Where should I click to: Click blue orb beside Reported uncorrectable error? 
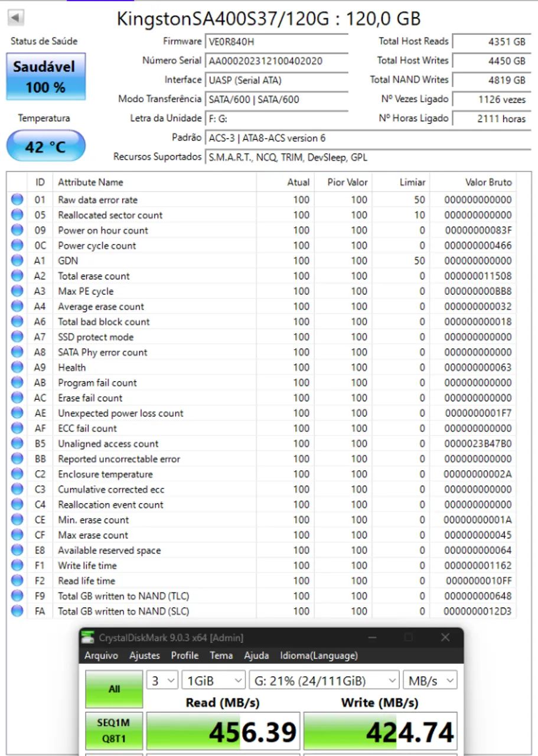(x=17, y=459)
